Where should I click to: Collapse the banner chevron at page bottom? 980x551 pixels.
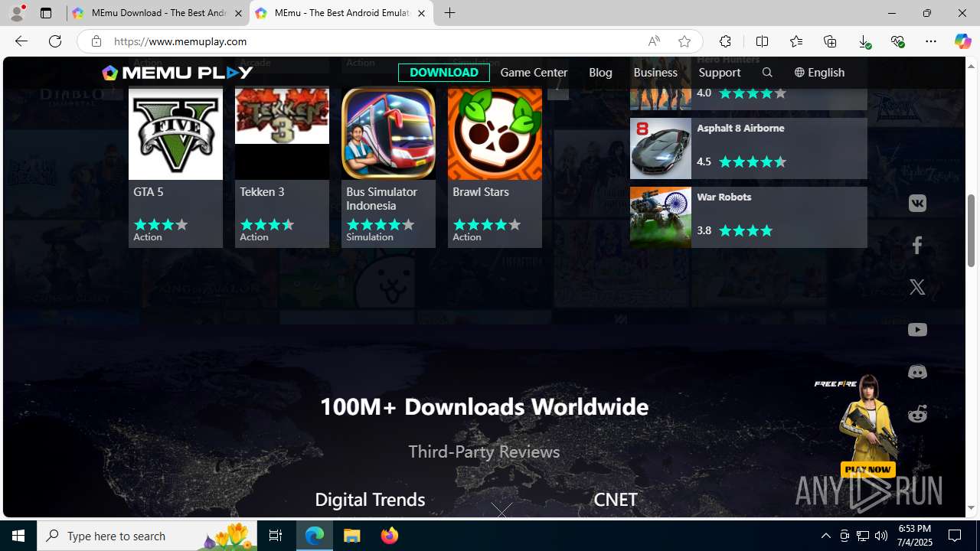[x=501, y=510]
